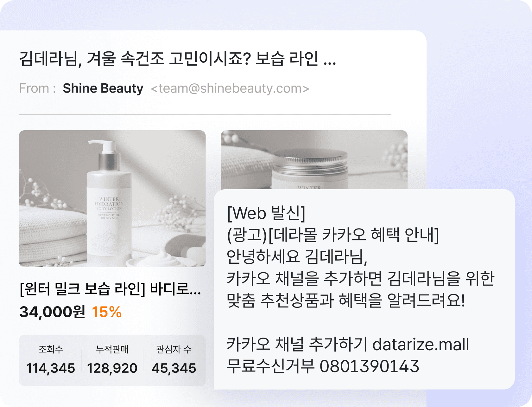
Task: Click the 114,345 view count value
Action: coord(51,368)
